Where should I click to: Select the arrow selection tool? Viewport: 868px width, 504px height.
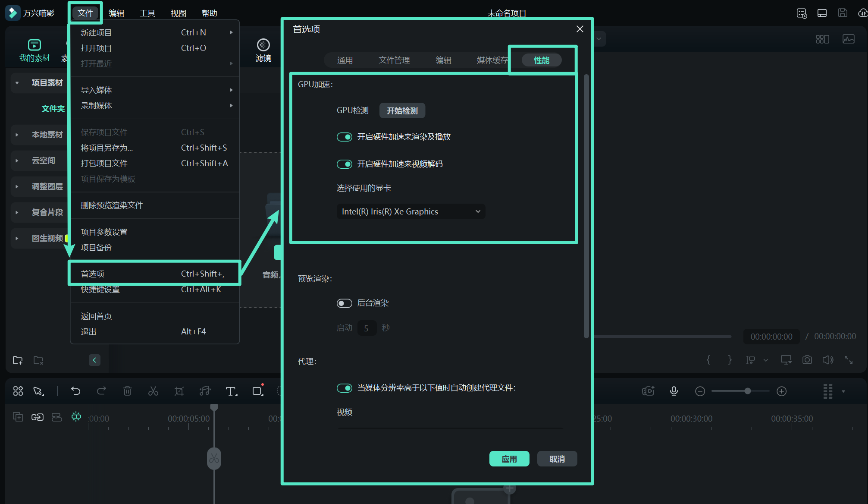click(x=38, y=391)
